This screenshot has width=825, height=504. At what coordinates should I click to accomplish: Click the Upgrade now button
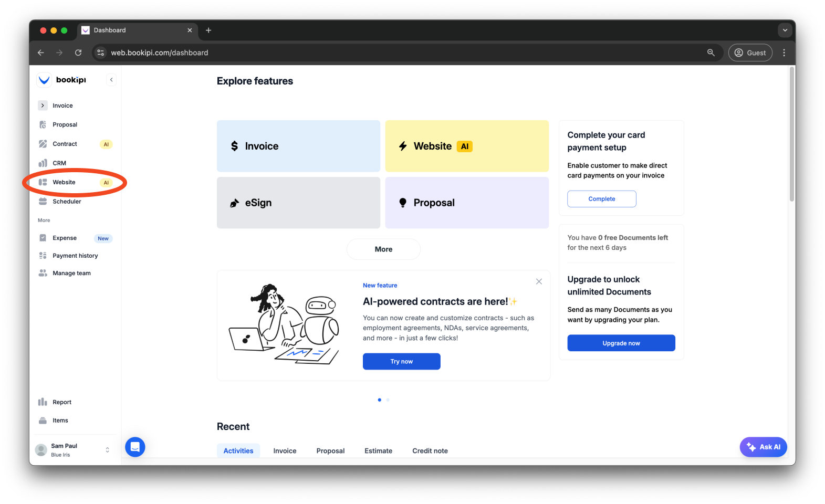(x=621, y=343)
